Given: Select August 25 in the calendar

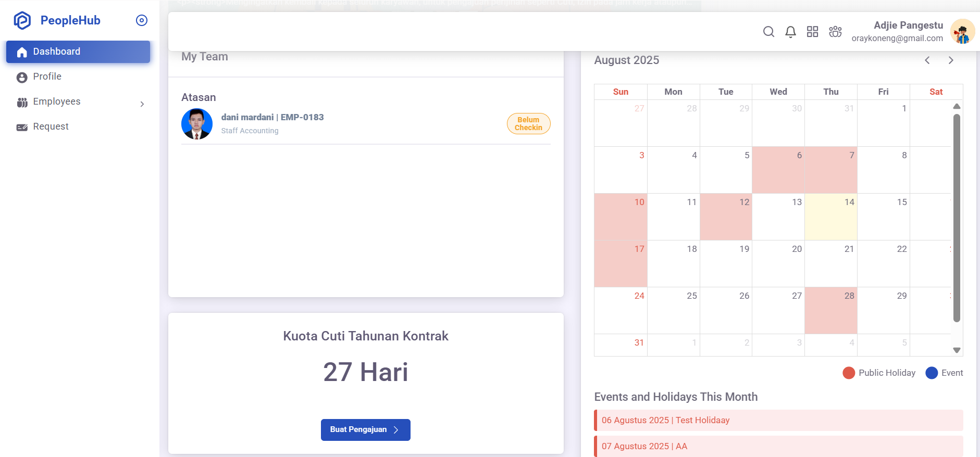Looking at the screenshot, I should [673, 310].
